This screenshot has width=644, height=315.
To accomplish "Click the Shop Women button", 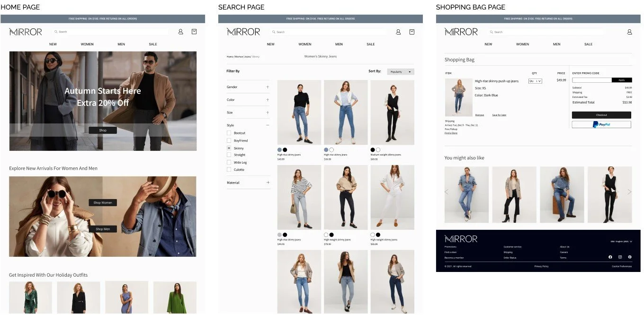I will click(x=103, y=202).
